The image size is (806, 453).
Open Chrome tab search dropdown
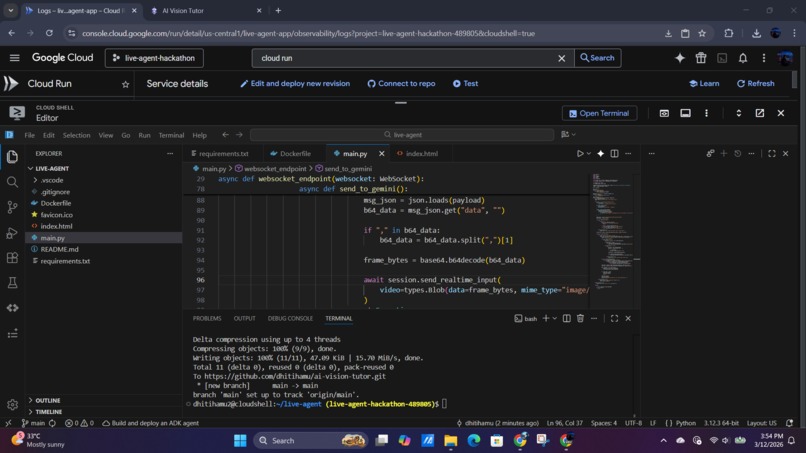click(10, 10)
